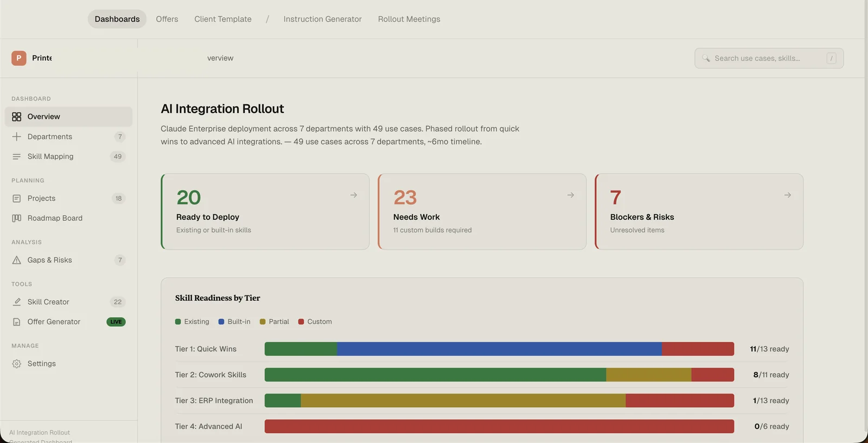Click the Departments plus icon
Viewport: 868px width, 443px height.
click(17, 137)
